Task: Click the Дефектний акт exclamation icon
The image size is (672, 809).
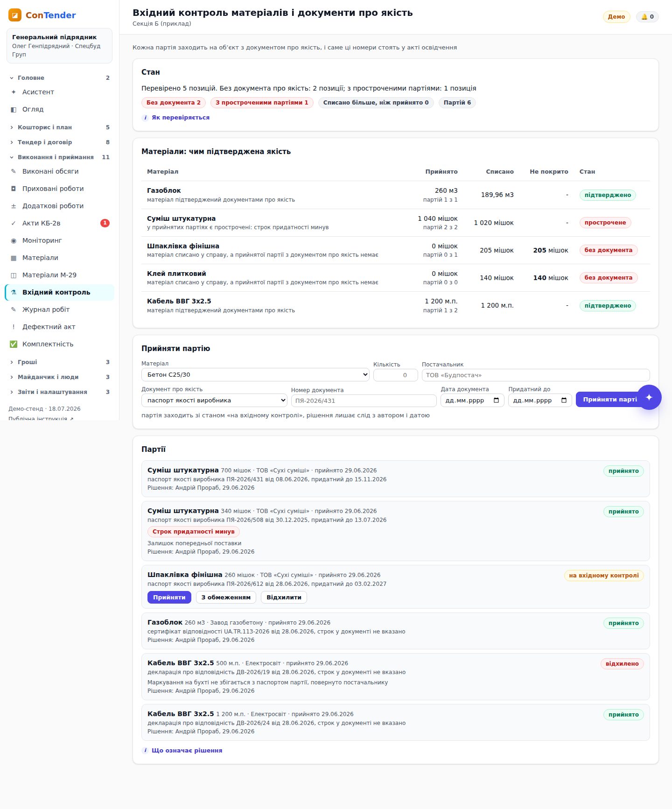Action: tap(14, 327)
